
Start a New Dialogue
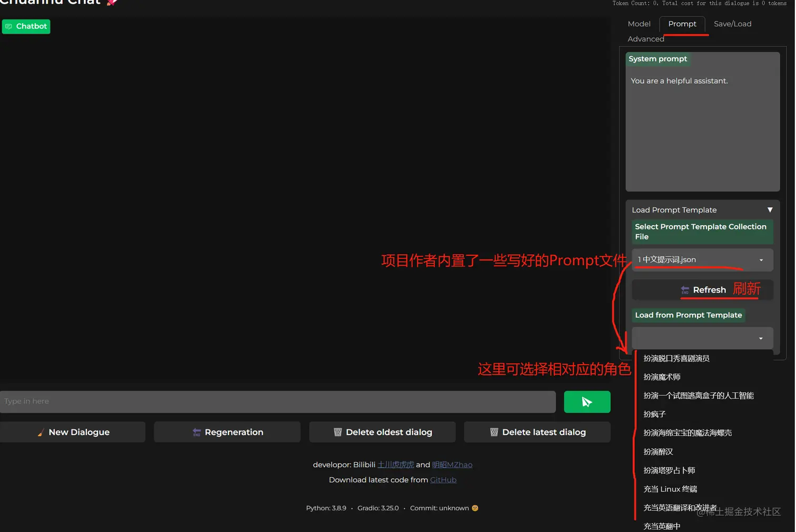tap(73, 432)
